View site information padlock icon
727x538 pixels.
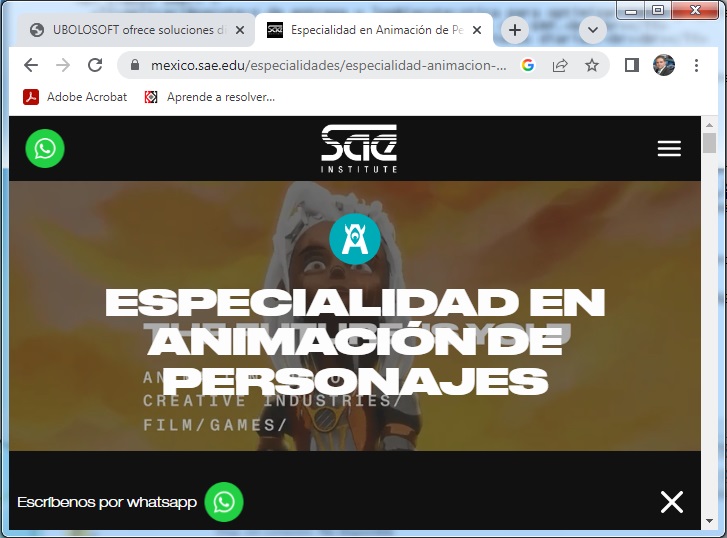(x=135, y=65)
